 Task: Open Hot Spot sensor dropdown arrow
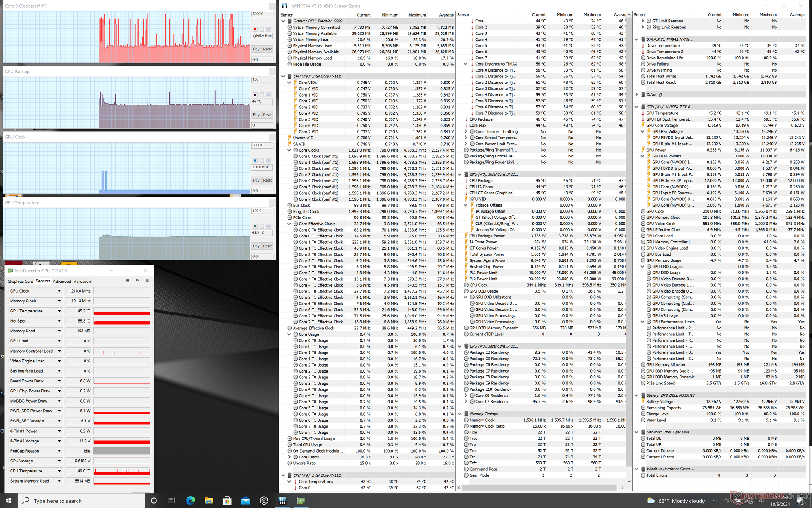[x=59, y=321]
